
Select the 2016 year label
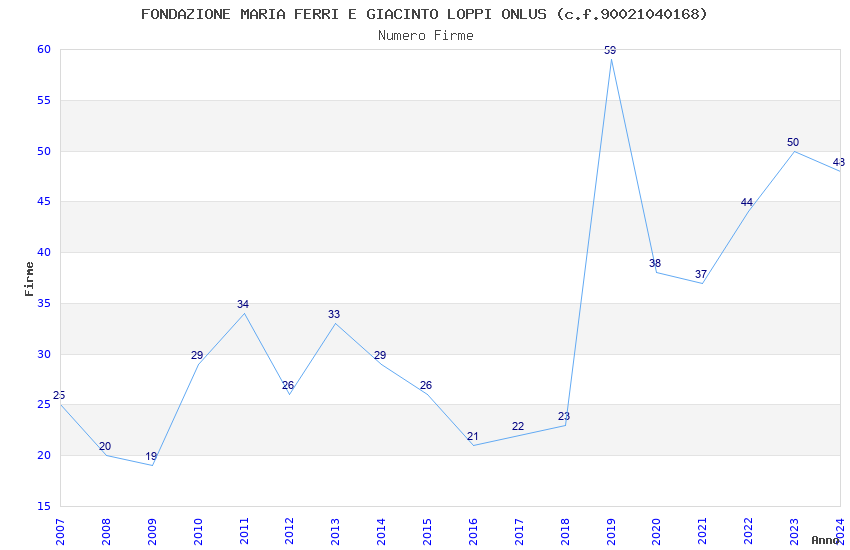click(473, 532)
